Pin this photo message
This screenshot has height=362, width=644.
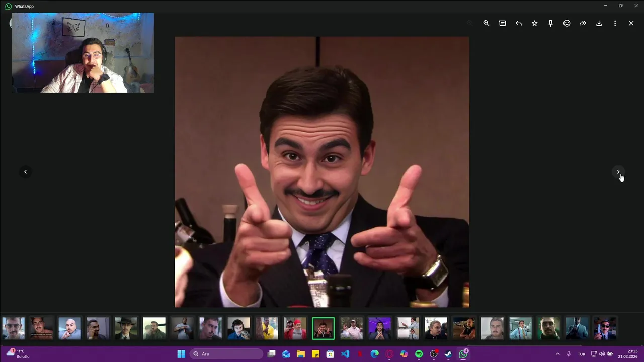550,23
